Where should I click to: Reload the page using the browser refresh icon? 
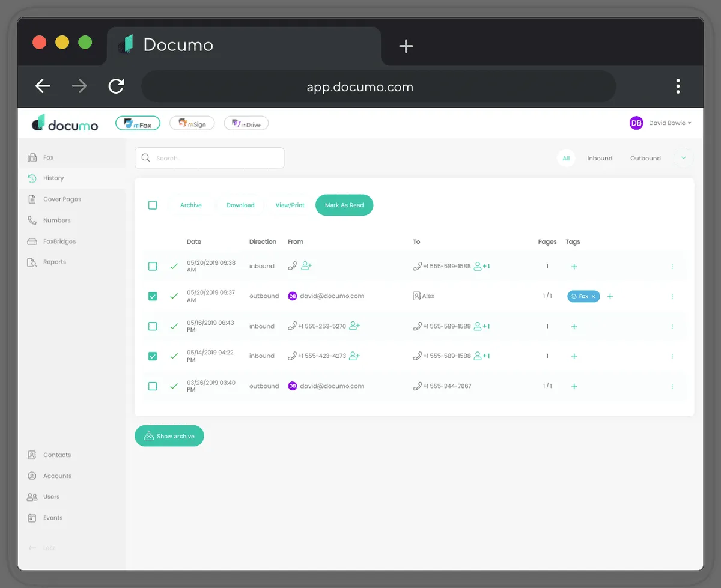pyautogui.click(x=116, y=86)
